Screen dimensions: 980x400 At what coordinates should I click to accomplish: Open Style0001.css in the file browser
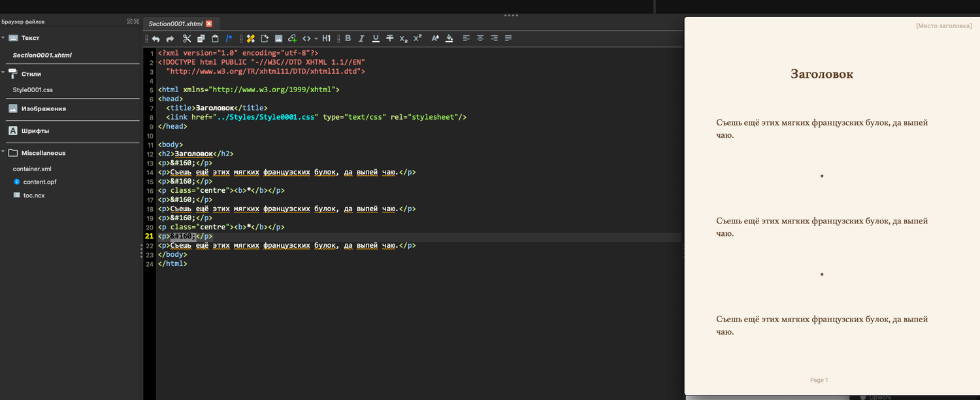pyautogui.click(x=33, y=90)
